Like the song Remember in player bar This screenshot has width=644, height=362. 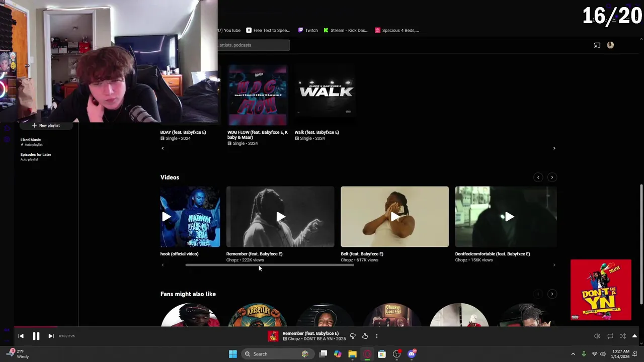(x=365, y=336)
